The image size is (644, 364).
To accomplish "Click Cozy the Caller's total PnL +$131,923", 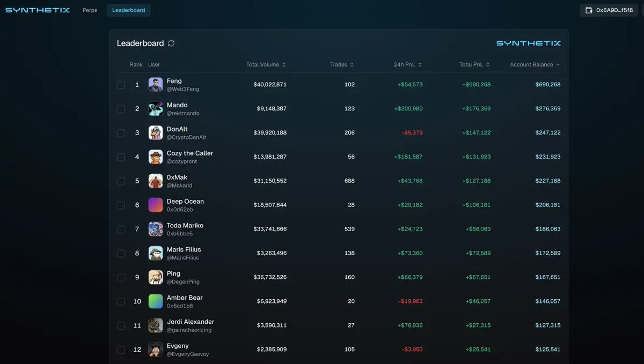I will tap(477, 157).
